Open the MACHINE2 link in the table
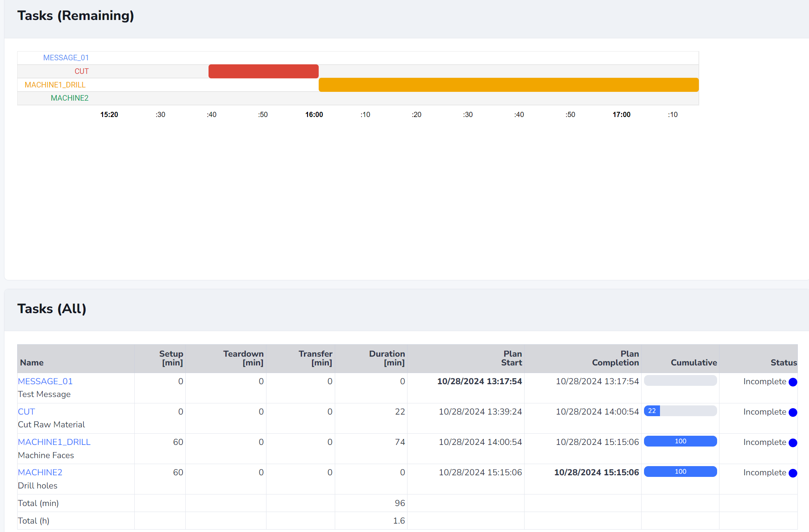 tap(40, 472)
